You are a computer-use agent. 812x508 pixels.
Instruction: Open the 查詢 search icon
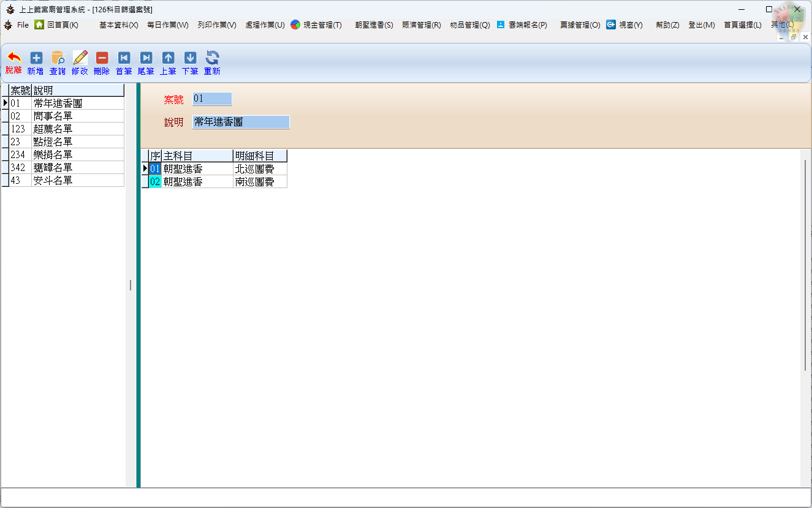[58, 58]
